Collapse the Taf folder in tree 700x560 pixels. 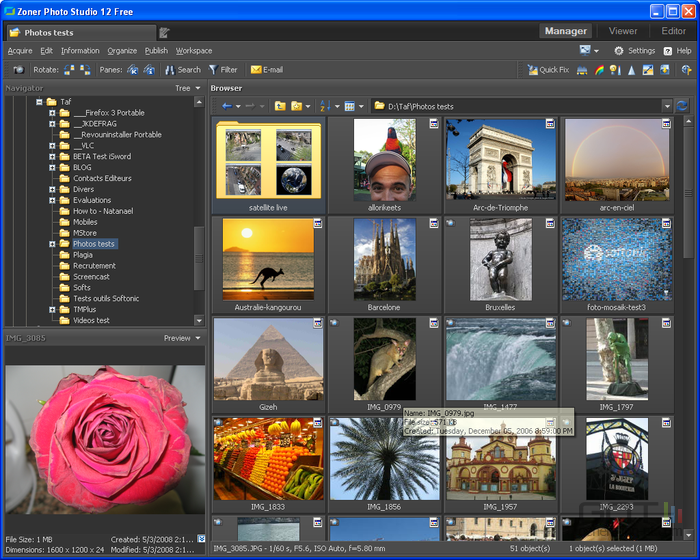(39, 102)
